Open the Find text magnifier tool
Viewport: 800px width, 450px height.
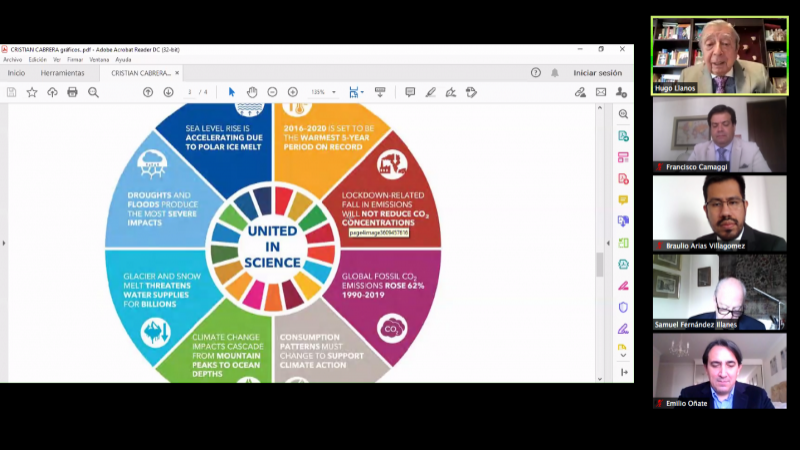93,92
